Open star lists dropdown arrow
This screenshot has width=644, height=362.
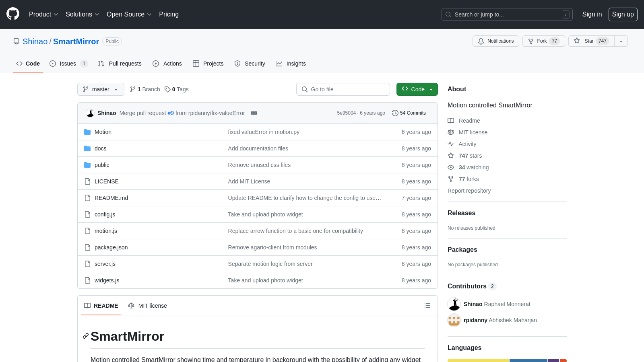[x=621, y=41]
